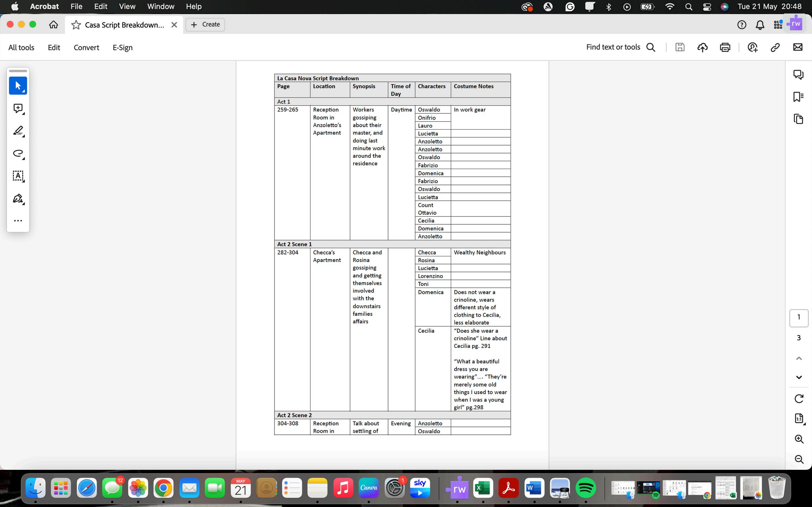Click All tools button
The height and width of the screenshot is (507, 812).
pyautogui.click(x=21, y=48)
